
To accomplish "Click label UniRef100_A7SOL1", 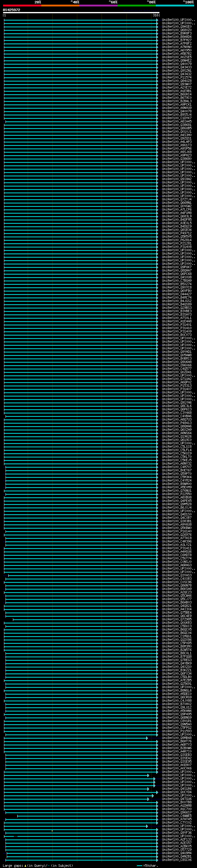I will (x=176, y=318).
